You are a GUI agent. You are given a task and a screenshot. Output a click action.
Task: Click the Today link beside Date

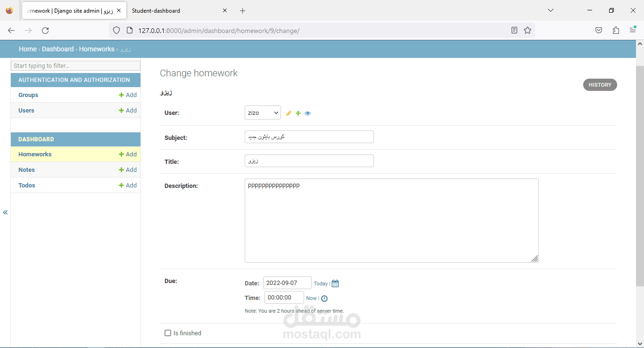pos(321,283)
